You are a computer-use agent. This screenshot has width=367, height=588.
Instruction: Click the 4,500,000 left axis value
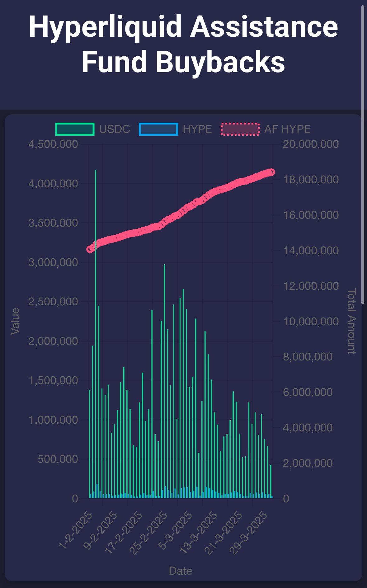(53, 144)
